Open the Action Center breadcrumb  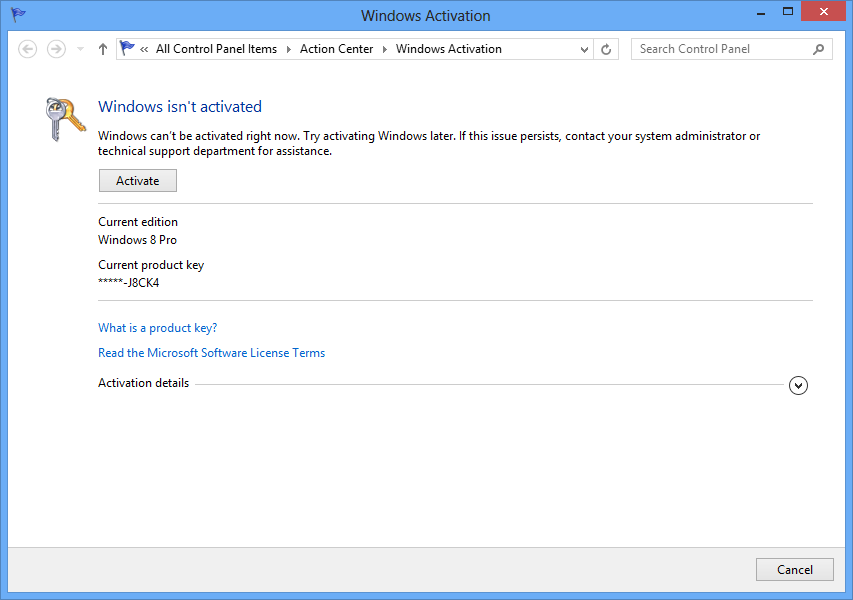(x=336, y=49)
